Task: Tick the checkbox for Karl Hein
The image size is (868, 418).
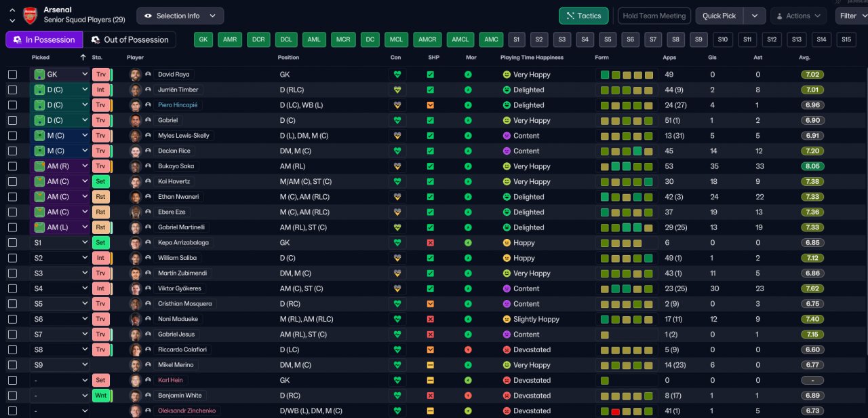Action: click(12, 380)
